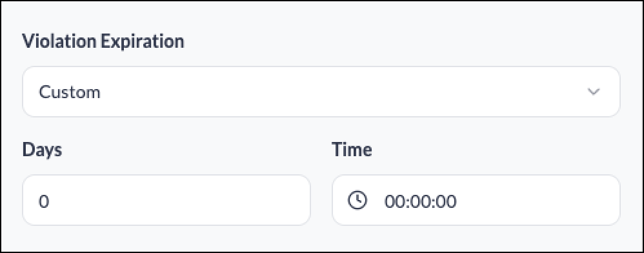The height and width of the screenshot is (253, 644).
Task: Focus the Days number box
Action: 166,200
